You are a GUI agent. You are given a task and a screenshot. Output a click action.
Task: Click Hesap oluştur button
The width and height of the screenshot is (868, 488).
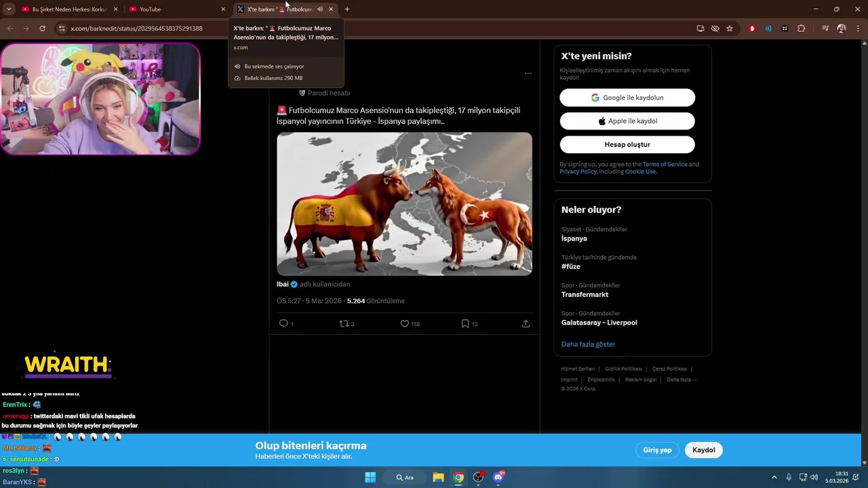click(x=627, y=144)
